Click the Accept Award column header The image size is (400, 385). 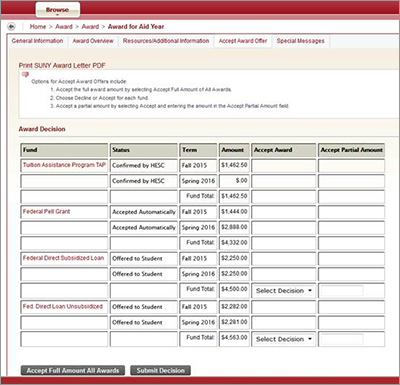coord(284,150)
